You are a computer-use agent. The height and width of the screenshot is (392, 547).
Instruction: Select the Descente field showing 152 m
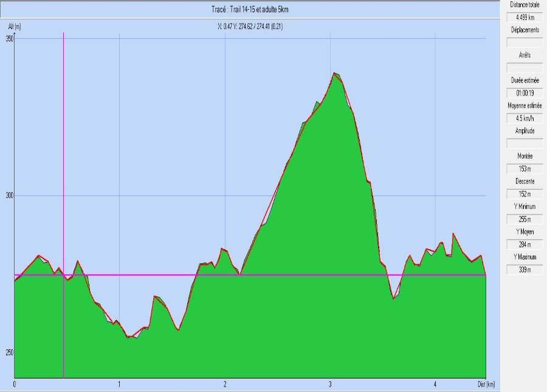pyautogui.click(x=524, y=194)
